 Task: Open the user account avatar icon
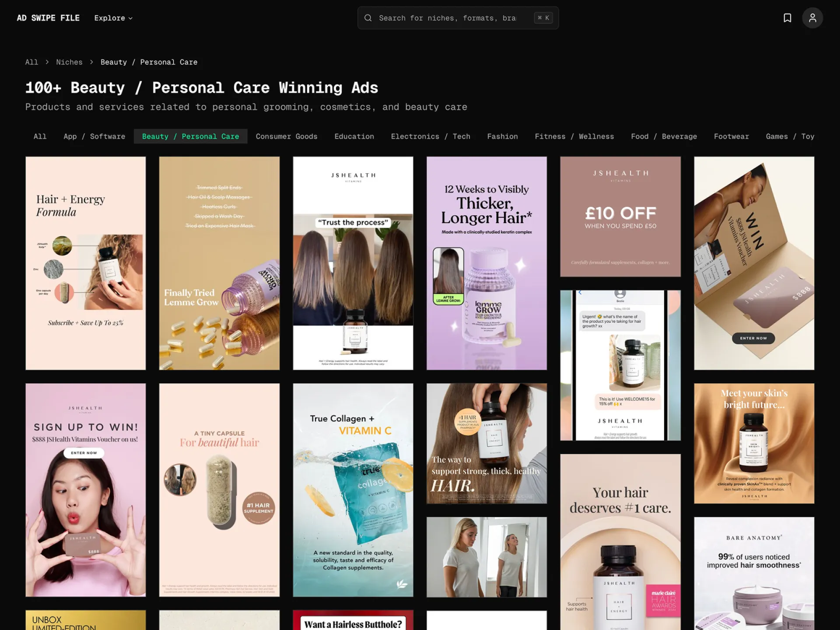[x=812, y=18]
